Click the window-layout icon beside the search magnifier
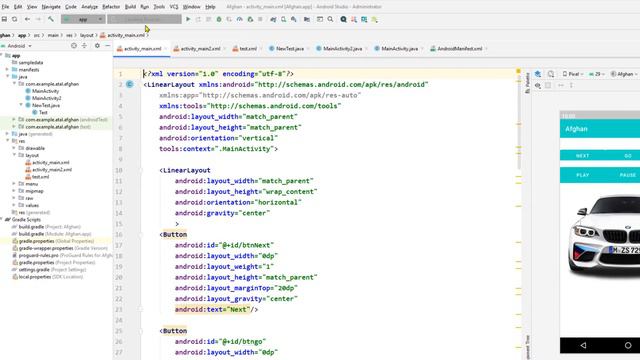The width and height of the screenshot is (640, 360). click(x=320, y=19)
